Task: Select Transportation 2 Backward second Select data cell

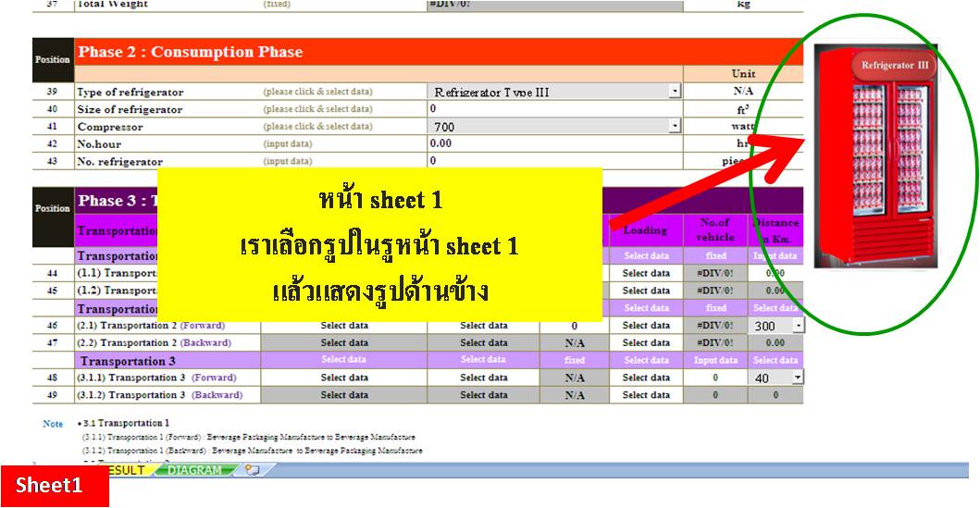Action: (484, 343)
